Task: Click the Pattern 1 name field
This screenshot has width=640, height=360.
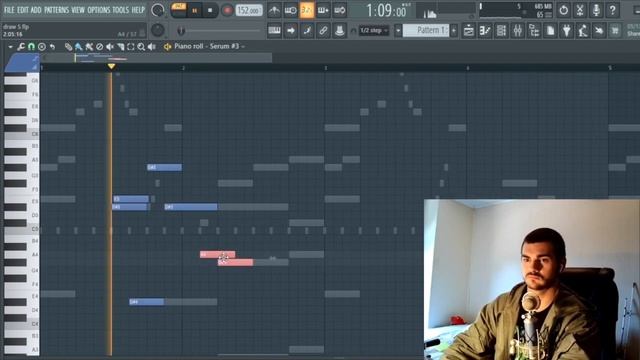Action: 426,31
